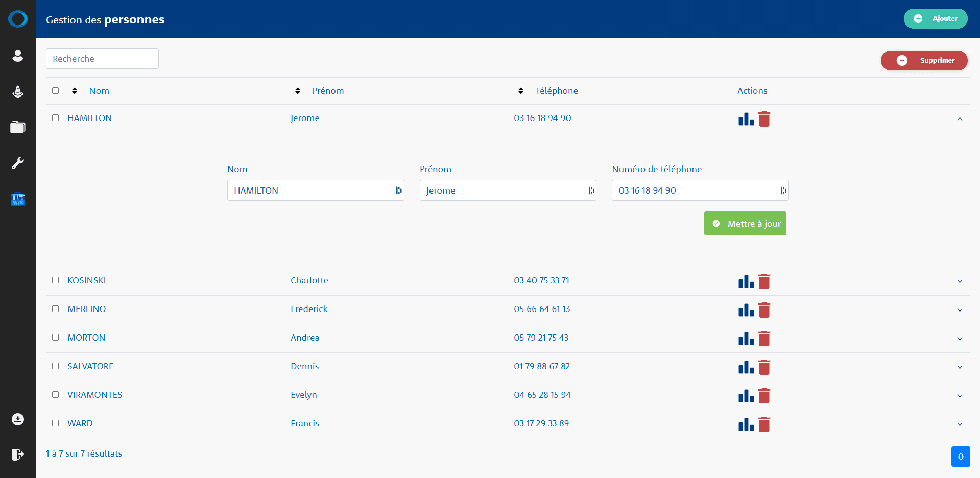Click the red Supprimer button
The image size is (980, 478).
tap(924, 60)
